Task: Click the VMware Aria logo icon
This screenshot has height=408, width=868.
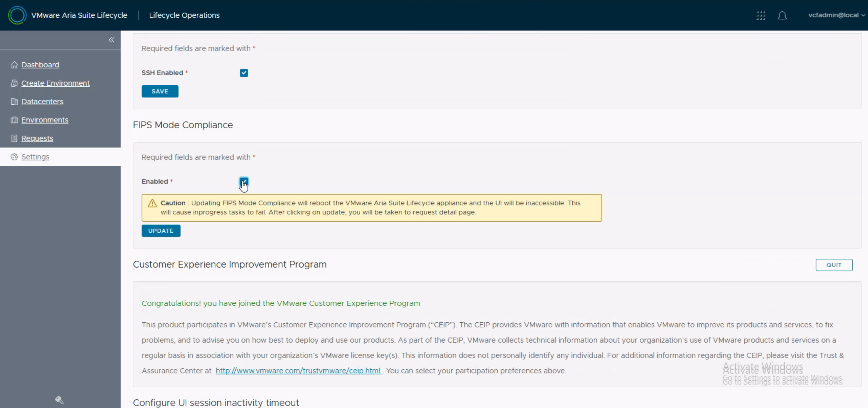Action: coord(17,15)
